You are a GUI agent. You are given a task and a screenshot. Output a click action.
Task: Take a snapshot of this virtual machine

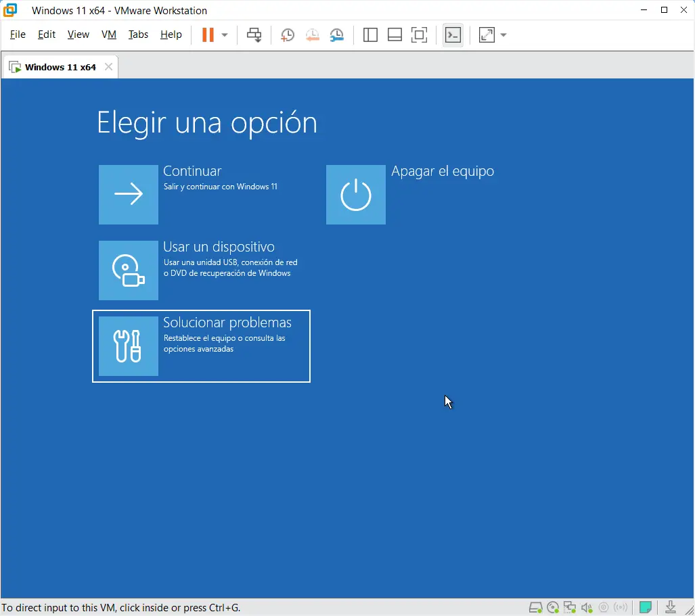287,35
